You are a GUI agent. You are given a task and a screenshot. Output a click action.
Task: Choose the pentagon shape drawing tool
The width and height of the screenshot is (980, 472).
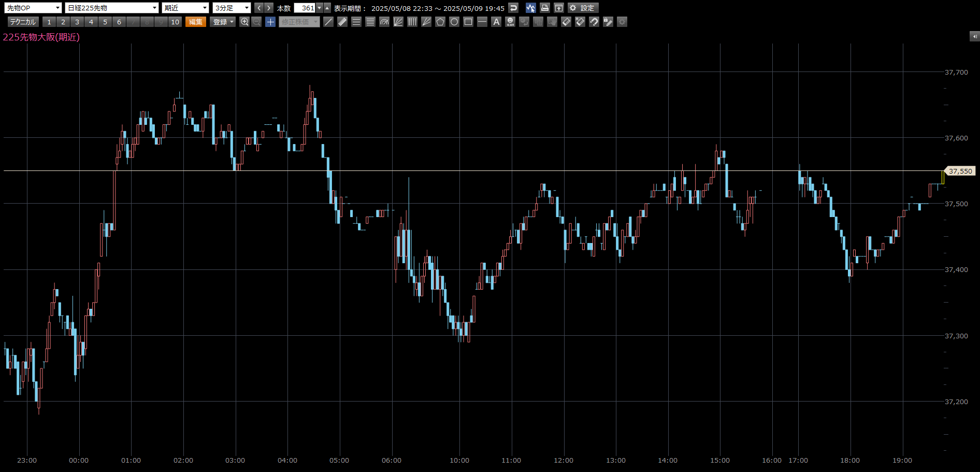pos(440,22)
